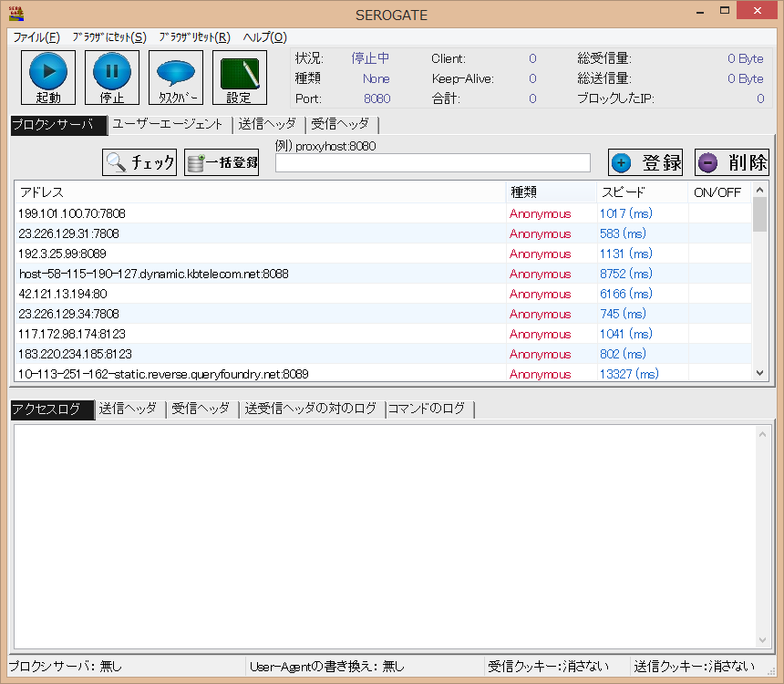The height and width of the screenshot is (684, 784).
Task: Switch to the ユーザーエージェント tab
Action: pyautogui.click(x=167, y=125)
